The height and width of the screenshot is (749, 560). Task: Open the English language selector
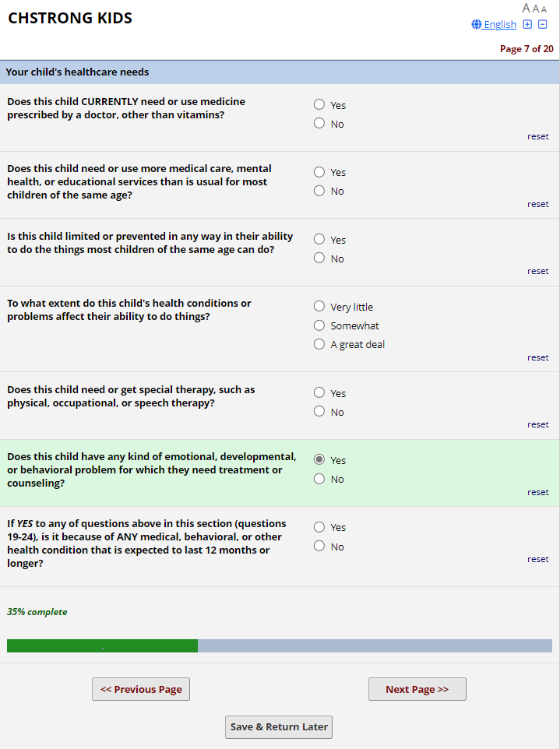click(x=499, y=25)
